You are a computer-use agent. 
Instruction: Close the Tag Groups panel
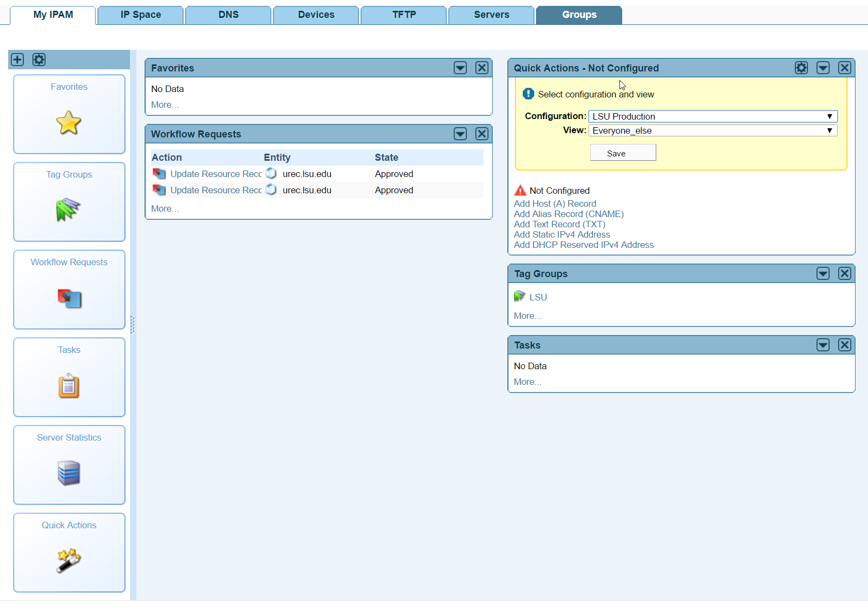pos(845,273)
